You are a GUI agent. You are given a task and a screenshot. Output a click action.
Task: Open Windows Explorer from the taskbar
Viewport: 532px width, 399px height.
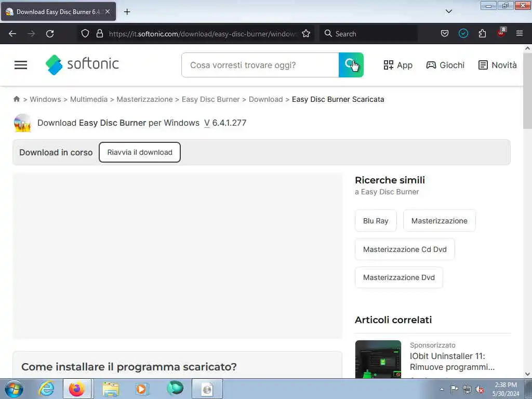click(111, 389)
